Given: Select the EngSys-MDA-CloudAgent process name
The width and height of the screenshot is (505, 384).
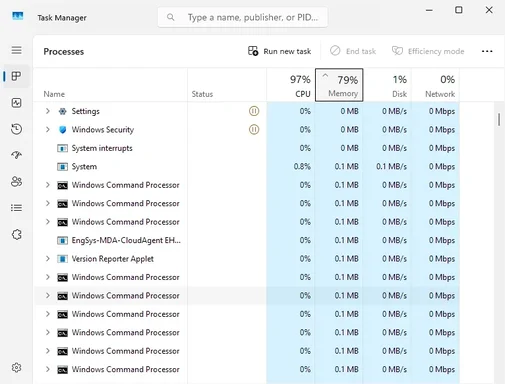Looking at the screenshot, I should click(126, 240).
